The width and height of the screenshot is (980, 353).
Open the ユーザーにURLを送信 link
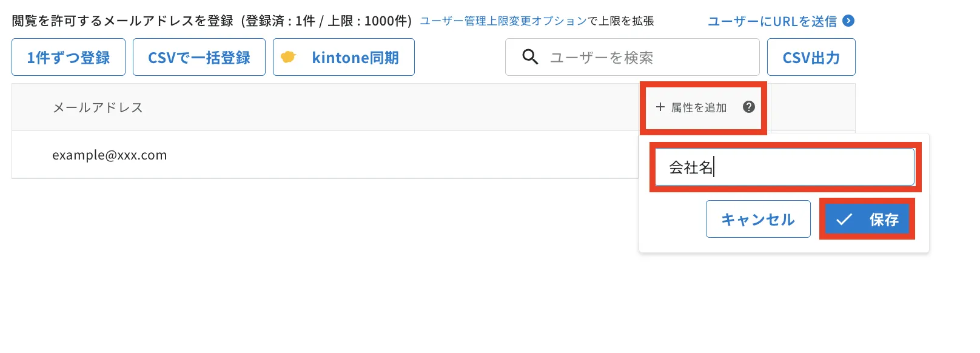click(x=772, y=21)
